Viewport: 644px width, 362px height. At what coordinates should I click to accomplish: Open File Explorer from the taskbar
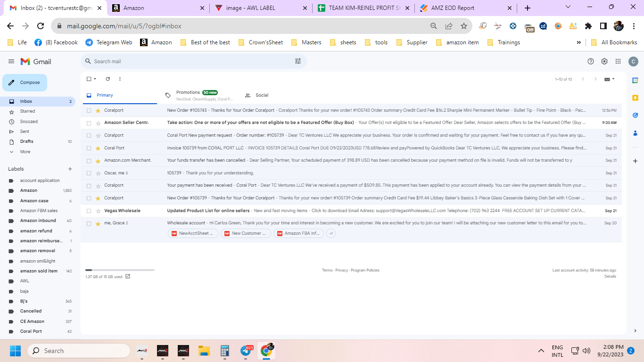pyautogui.click(x=204, y=351)
